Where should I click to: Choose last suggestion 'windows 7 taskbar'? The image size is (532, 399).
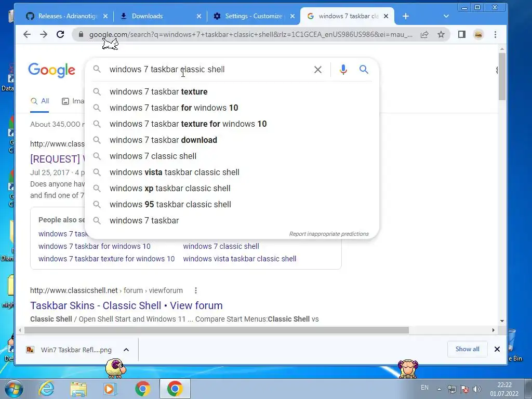pos(232,220)
